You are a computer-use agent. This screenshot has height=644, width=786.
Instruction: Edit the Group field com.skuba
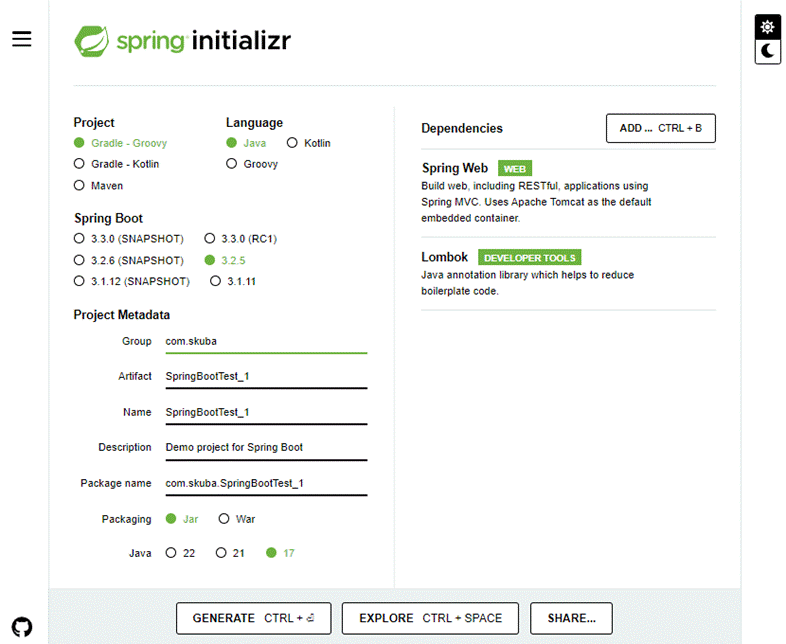266,342
